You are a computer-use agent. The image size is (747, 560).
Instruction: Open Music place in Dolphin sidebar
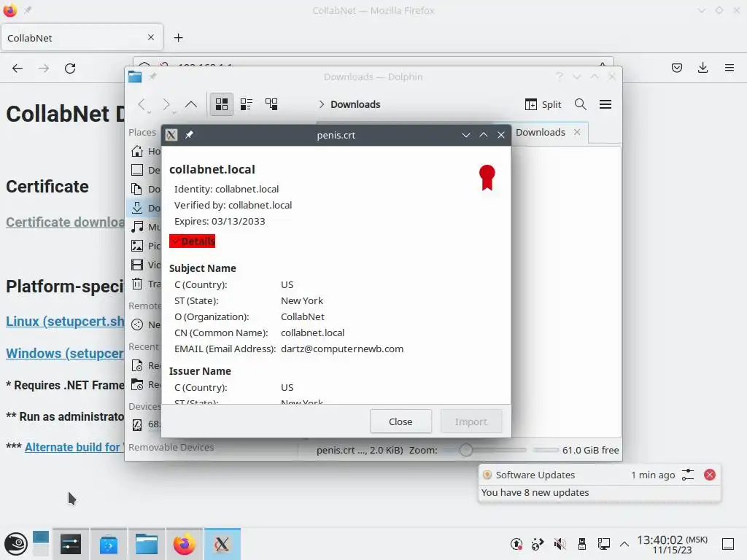pyautogui.click(x=145, y=227)
